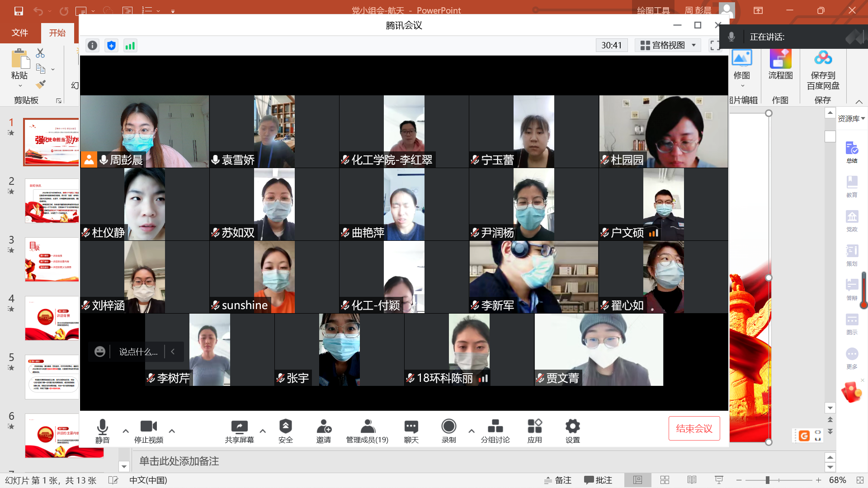Switch to the 开始 ribbon tab
This screenshot has height=488, width=868.
[x=57, y=33]
